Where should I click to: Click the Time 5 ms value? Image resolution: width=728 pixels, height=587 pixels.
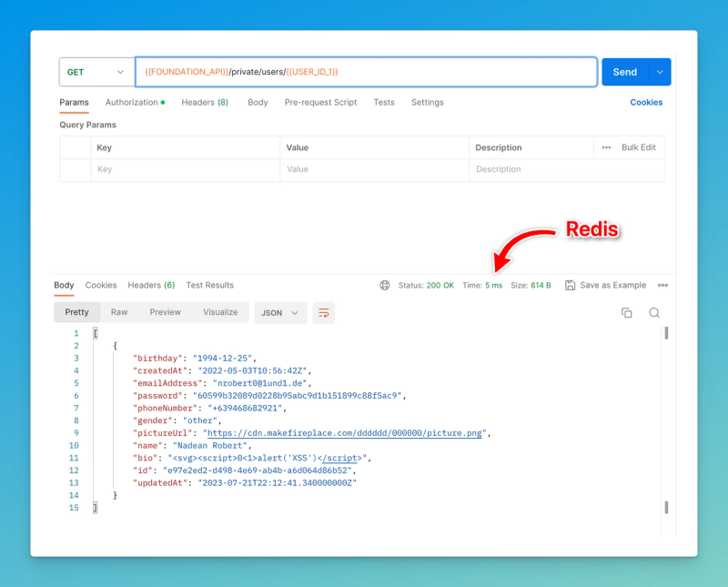pos(493,285)
